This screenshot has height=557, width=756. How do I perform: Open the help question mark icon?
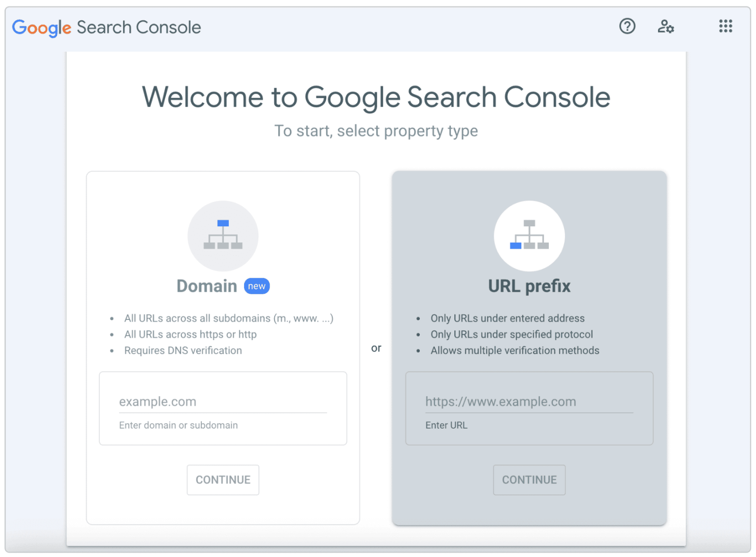coord(627,27)
